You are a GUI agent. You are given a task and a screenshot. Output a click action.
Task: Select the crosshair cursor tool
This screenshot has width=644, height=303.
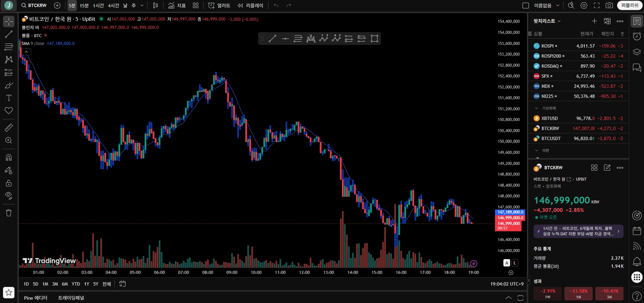(9, 21)
